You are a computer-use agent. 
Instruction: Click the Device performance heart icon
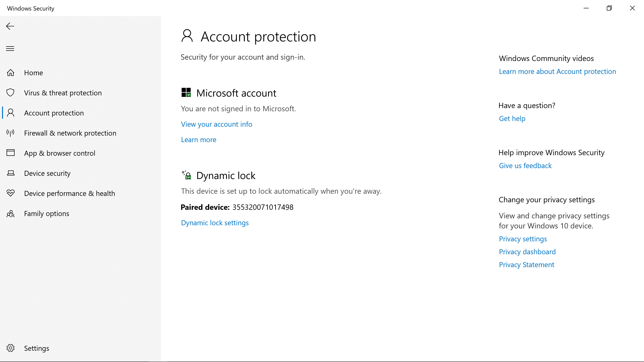pyautogui.click(x=11, y=193)
